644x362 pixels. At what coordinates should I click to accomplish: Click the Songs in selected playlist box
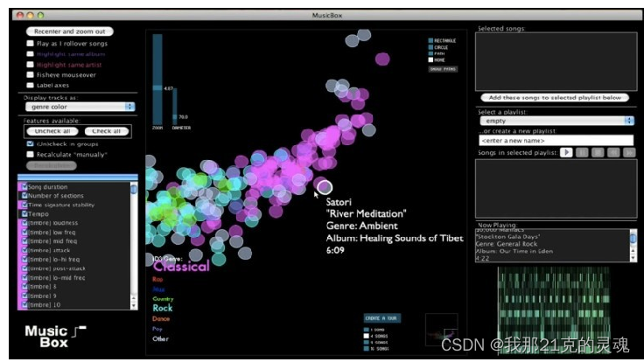[556, 189]
